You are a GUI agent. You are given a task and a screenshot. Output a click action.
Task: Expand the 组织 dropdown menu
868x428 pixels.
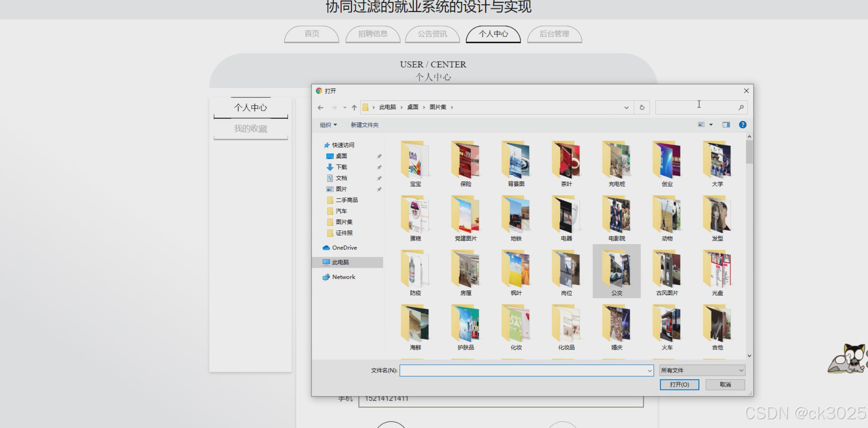pos(328,125)
